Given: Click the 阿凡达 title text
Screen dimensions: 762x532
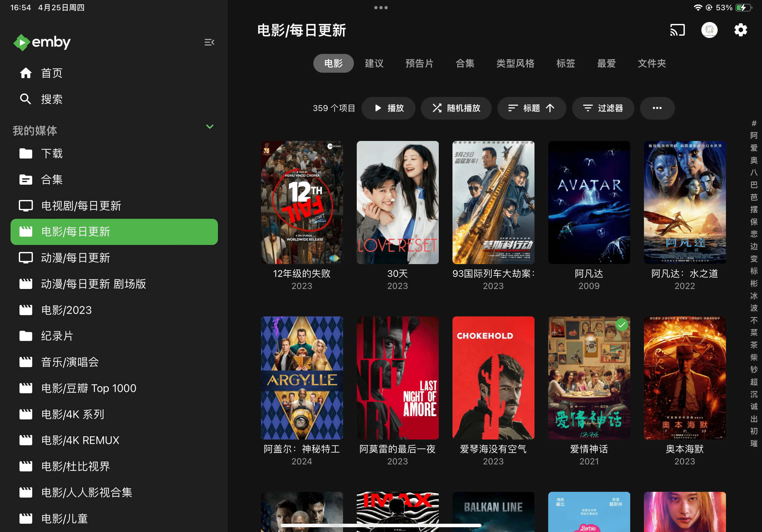Looking at the screenshot, I should coord(589,274).
